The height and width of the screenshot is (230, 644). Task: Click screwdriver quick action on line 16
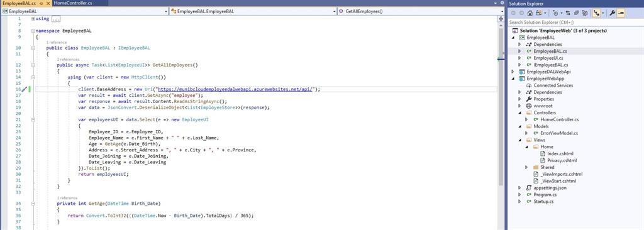[x=25, y=89]
